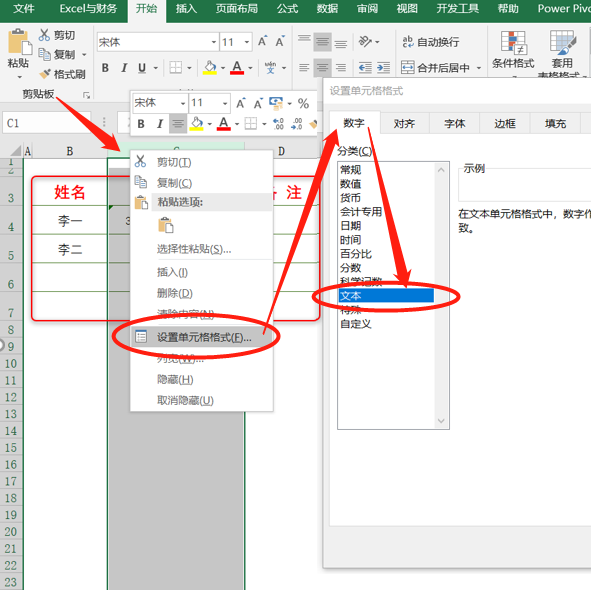Open the Insert (插入) ribbon tab

[186, 9]
